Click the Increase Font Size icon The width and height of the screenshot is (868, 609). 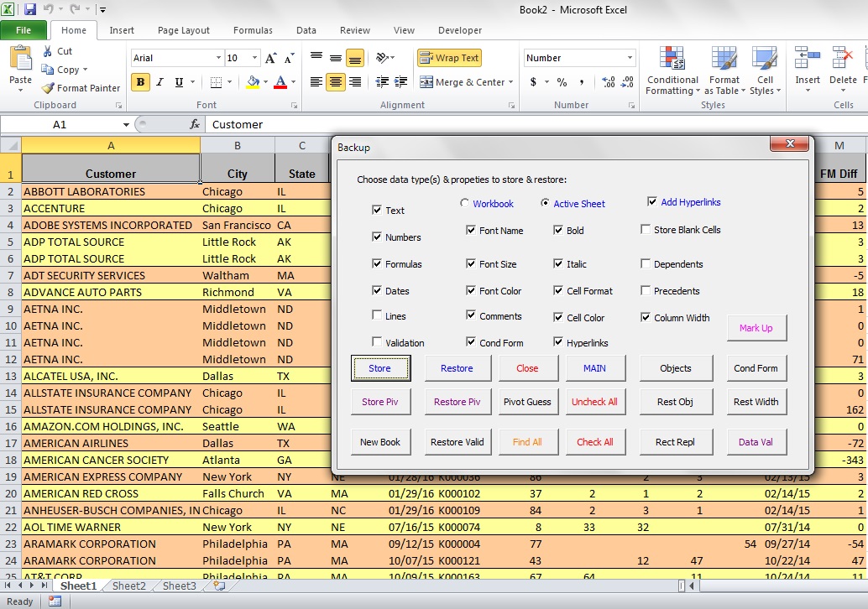[x=270, y=58]
